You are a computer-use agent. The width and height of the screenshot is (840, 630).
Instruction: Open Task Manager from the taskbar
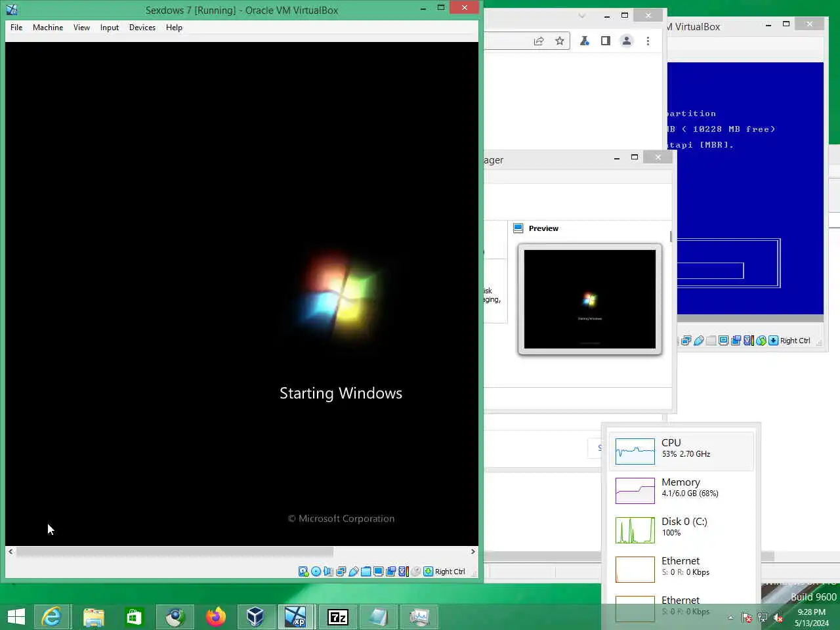pyautogui.click(x=419, y=617)
